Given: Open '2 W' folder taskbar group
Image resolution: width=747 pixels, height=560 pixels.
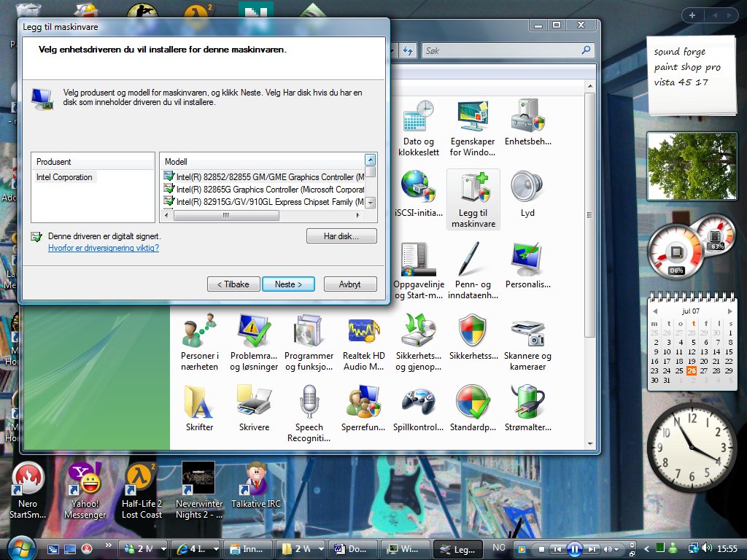Looking at the screenshot, I should (303, 549).
